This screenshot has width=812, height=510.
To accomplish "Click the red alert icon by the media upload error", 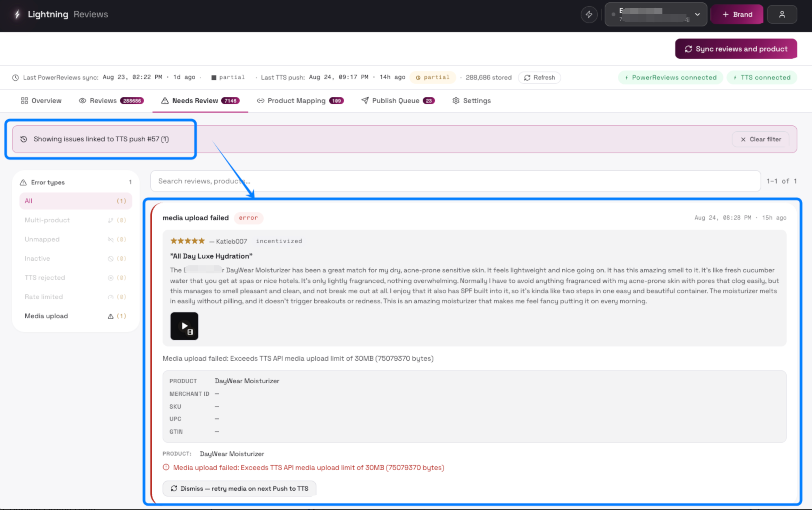I will (x=166, y=468).
